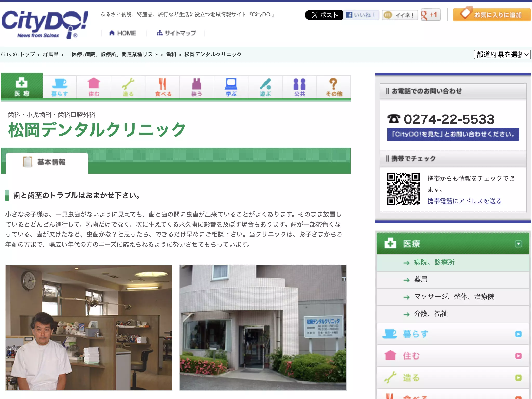Click the dentist interior photo
The image size is (532, 399).
coord(89,328)
